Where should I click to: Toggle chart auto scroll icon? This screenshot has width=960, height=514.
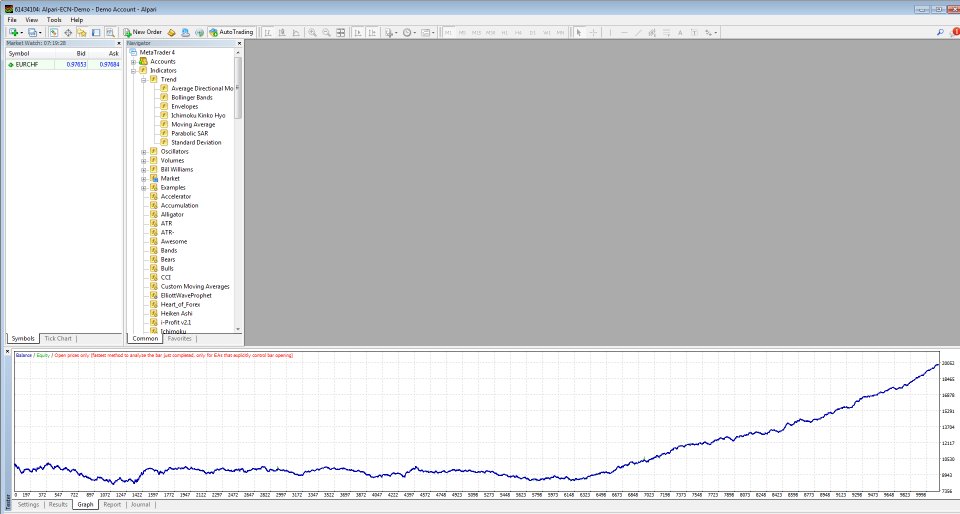click(358, 32)
